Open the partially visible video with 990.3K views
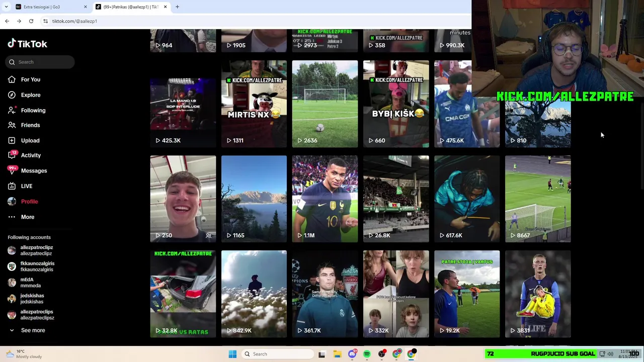This screenshot has height=362, width=644. 453,41
